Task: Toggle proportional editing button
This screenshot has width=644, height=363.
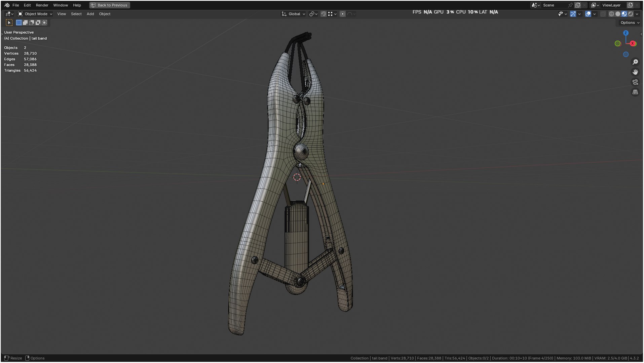Action: pos(342,14)
